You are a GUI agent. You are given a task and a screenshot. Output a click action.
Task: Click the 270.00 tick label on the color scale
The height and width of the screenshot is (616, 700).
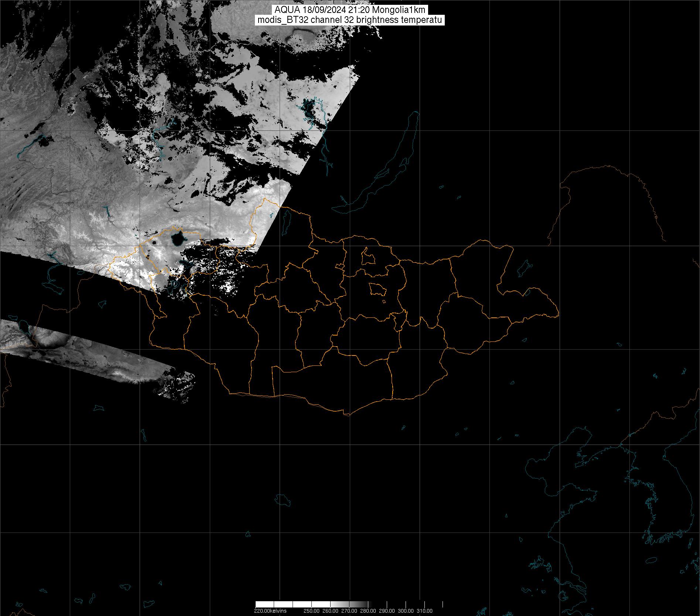[x=350, y=611]
